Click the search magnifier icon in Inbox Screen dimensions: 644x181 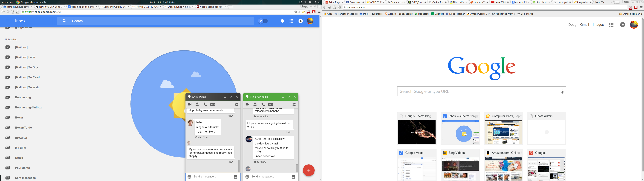pos(65,21)
